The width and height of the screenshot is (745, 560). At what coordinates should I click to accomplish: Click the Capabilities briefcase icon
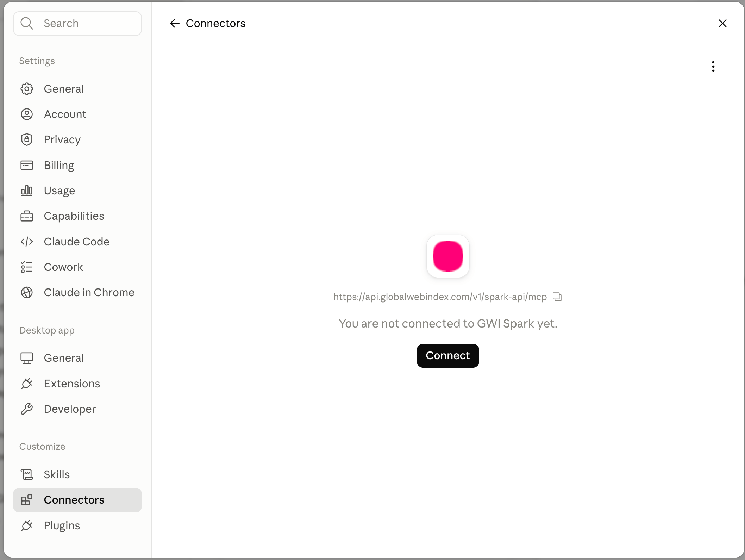point(27,216)
